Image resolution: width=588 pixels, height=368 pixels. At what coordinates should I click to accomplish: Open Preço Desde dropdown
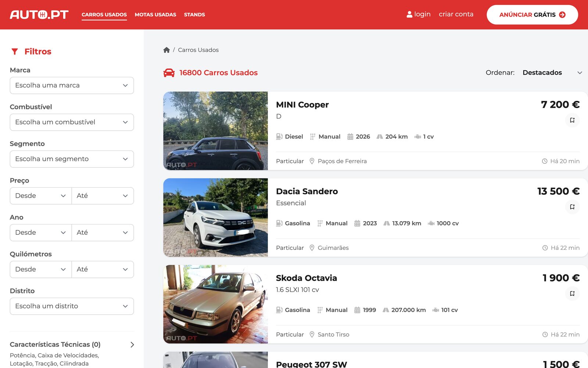(x=41, y=196)
